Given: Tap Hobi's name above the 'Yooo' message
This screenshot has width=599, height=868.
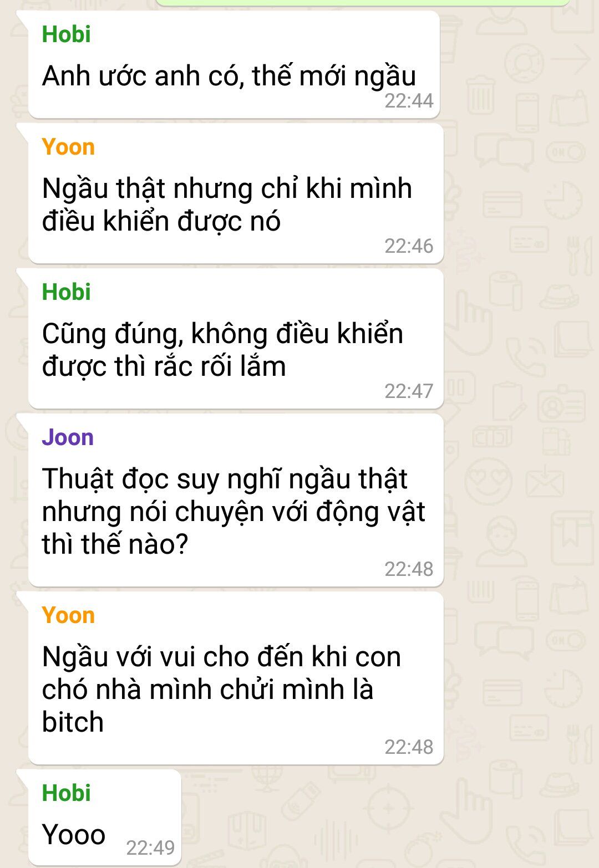Looking at the screenshot, I should [x=66, y=793].
